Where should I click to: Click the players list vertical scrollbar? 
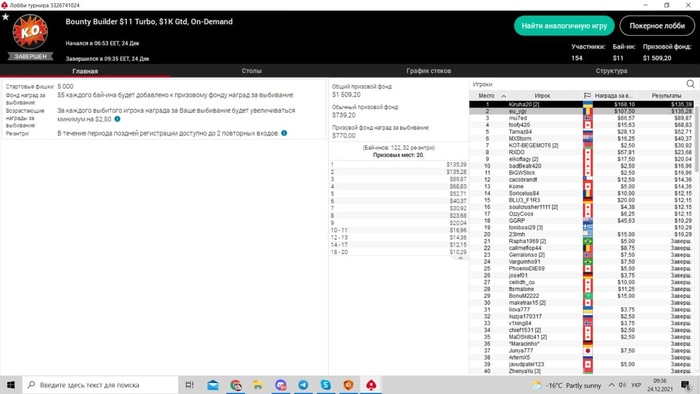697,136
